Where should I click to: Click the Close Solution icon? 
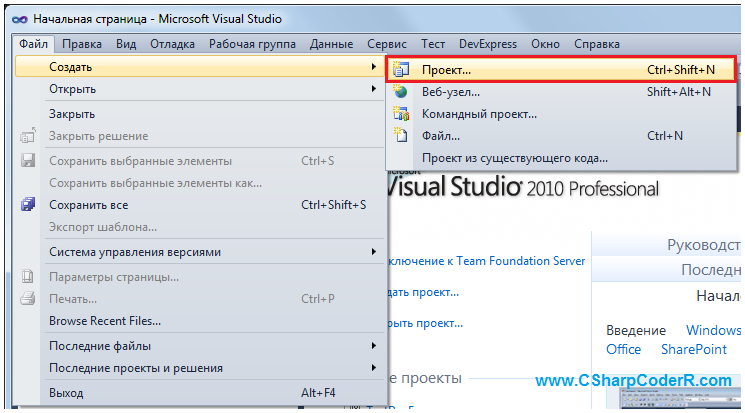coord(28,136)
